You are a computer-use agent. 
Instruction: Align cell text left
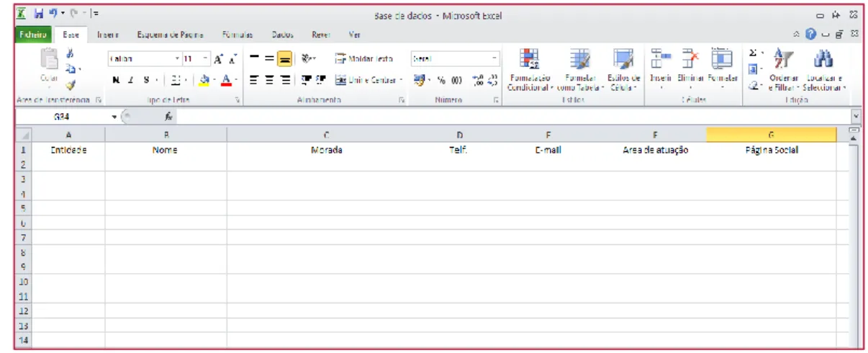point(255,80)
